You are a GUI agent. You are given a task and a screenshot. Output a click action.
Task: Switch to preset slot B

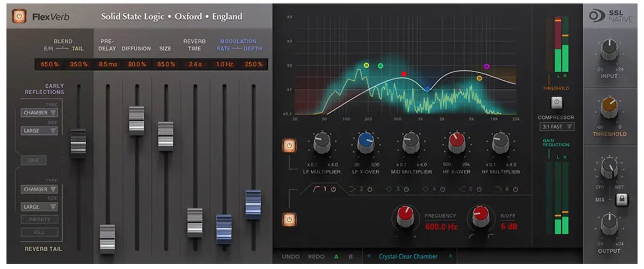tap(350, 257)
